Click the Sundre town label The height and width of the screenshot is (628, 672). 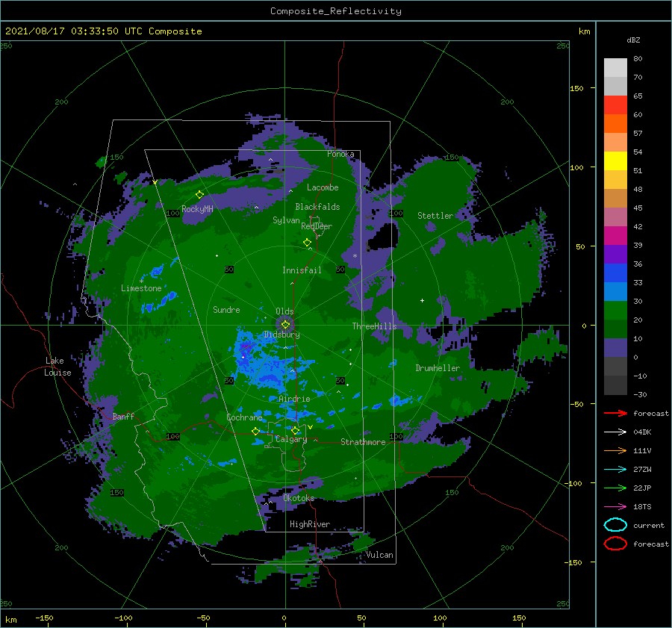226,309
